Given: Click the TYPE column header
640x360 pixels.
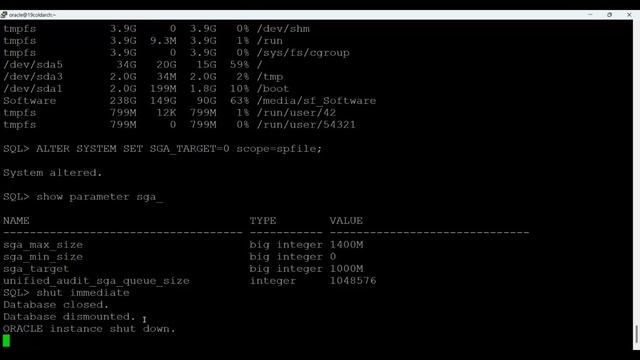Looking at the screenshot, I should 263,221.
